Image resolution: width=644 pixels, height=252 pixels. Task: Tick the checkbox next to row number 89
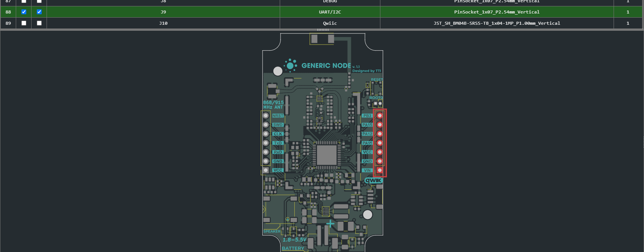pyautogui.click(x=24, y=23)
